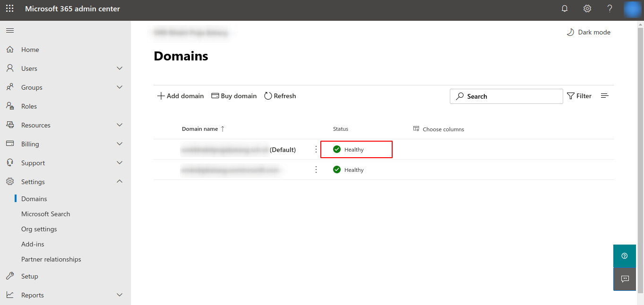Click the Setup wrench icon

coord(10,276)
